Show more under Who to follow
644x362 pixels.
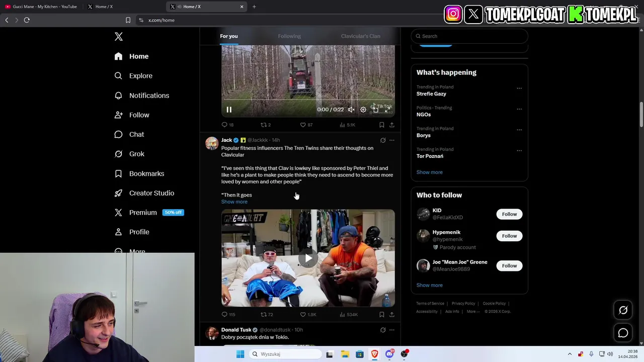430,286
